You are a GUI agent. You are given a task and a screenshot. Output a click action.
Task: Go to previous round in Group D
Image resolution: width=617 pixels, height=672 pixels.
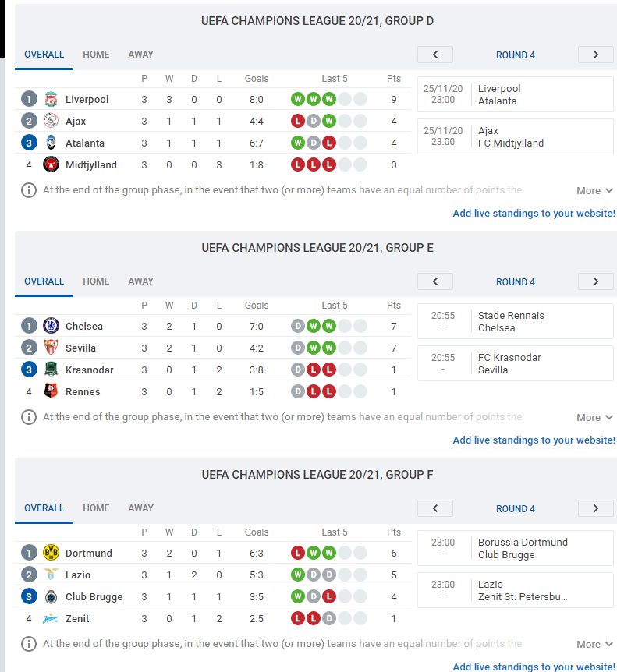[435, 55]
